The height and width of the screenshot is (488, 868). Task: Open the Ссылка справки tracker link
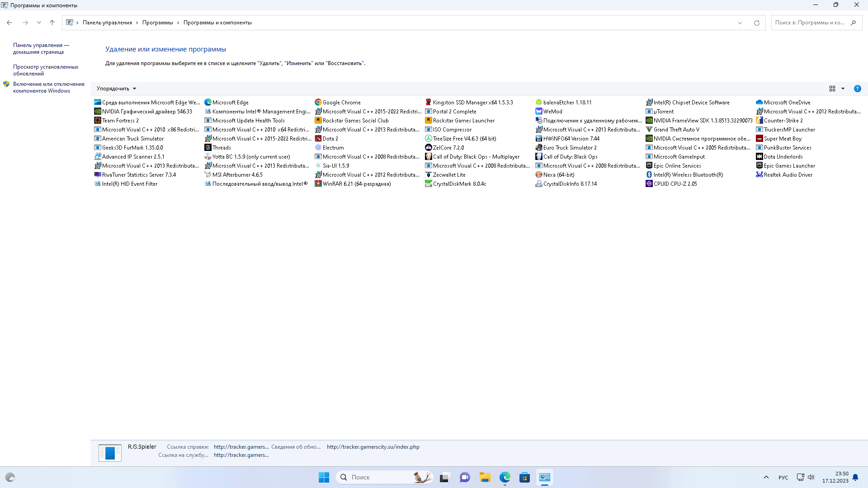pyautogui.click(x=241, y=447)
